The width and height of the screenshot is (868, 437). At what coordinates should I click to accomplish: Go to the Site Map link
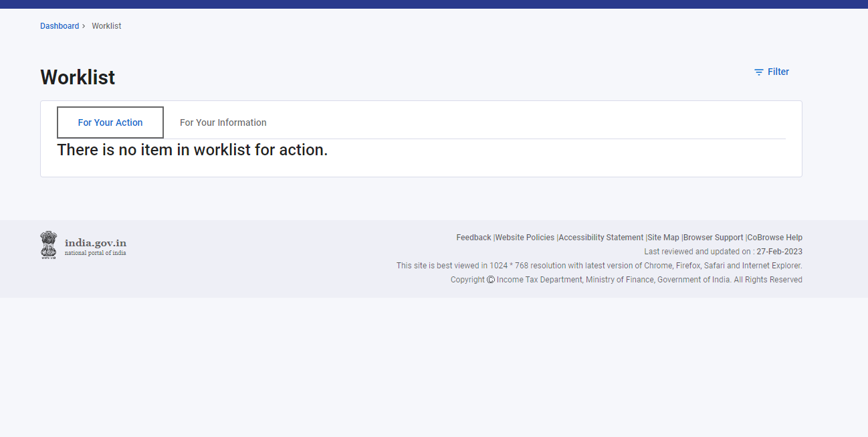tap(663, 238)
